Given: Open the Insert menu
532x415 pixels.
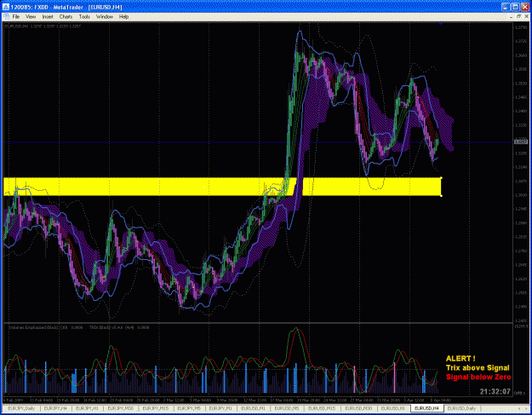Looking at the screenshot, I should coord(48,17).
